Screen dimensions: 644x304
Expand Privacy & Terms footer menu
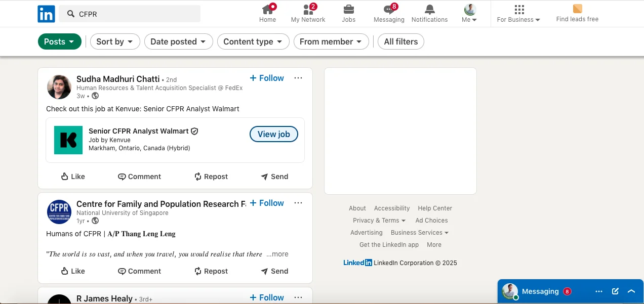coord(379,221)
